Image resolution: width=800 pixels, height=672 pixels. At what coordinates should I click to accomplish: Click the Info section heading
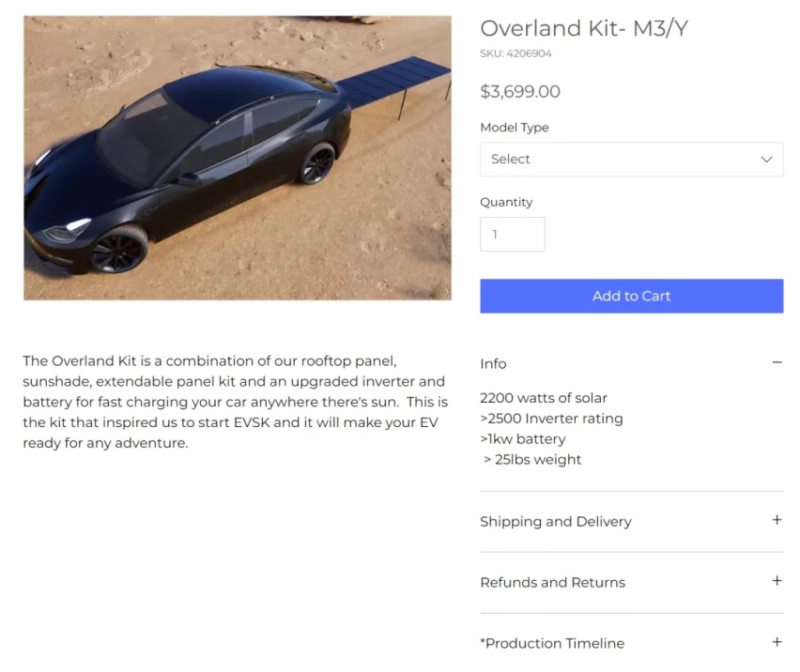tap(493, 363)
